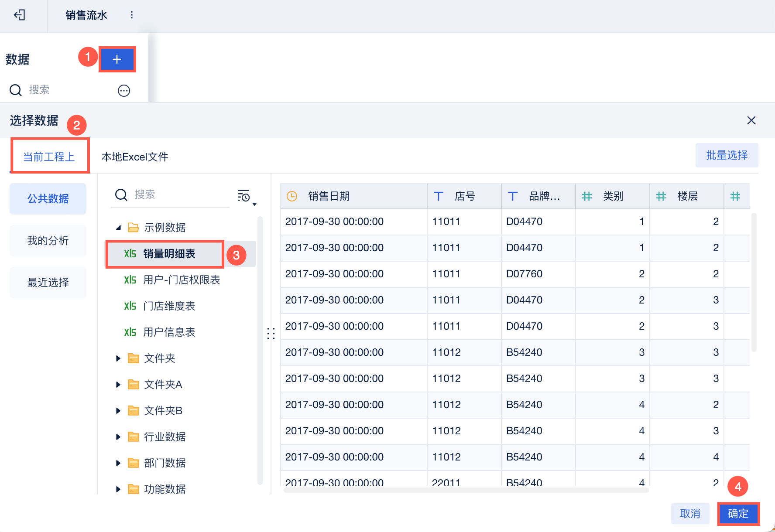Click the number type icon in 楼层 header
This screenshot has width=775, height=532.
[661, 196]
